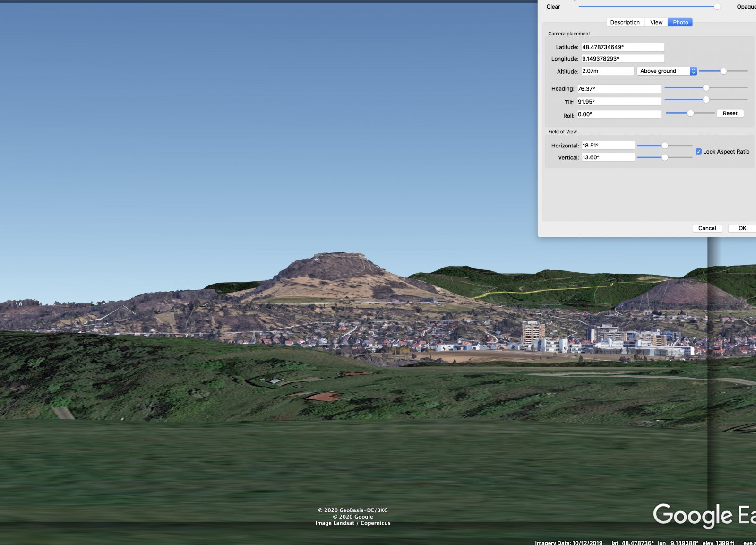The image size is (756, 545).
Task: Click the Latitude input field
Action: (622, 47)
